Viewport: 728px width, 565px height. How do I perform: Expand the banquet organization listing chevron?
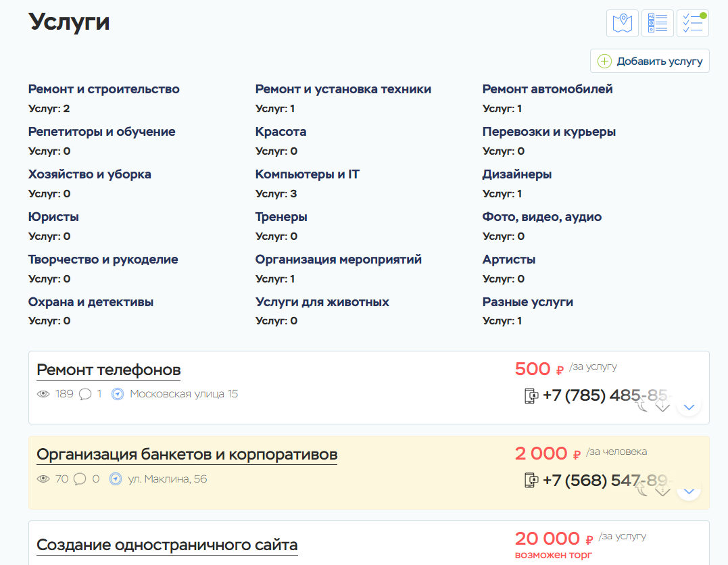tap(689, 491)
